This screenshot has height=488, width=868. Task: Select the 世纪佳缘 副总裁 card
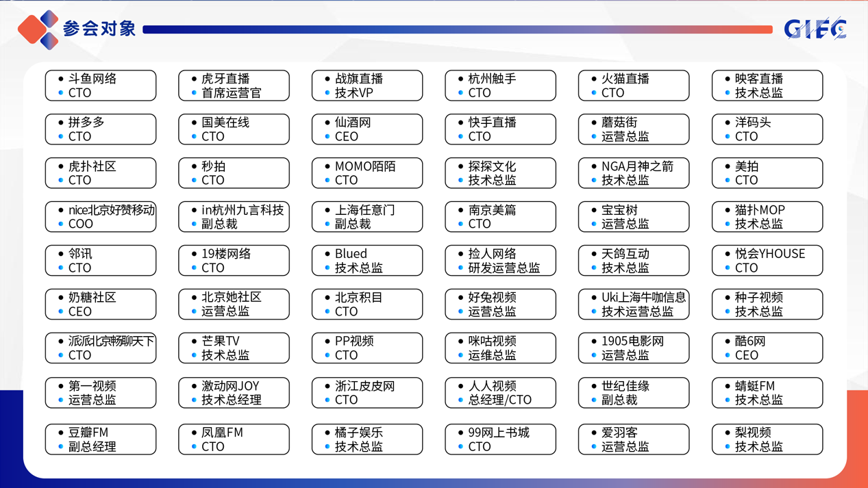point(634,393)
